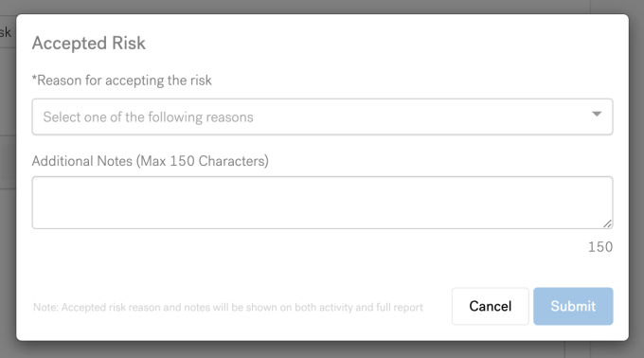644x358 pixels.
Task: Click the '*Reason for accepting the risk' label
Action: (x=122, y=81)
